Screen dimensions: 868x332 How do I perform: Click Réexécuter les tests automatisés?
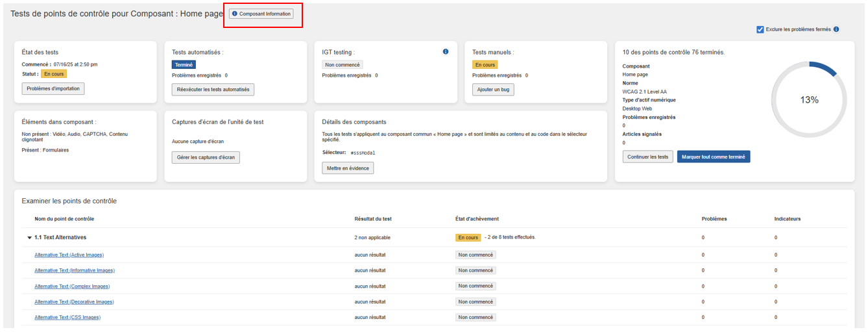click(213, 90)
